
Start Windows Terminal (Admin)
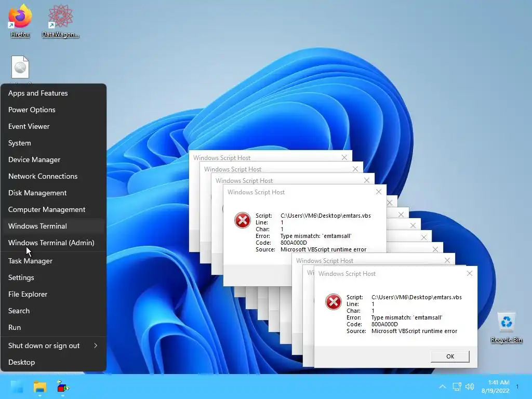[54, 243]
